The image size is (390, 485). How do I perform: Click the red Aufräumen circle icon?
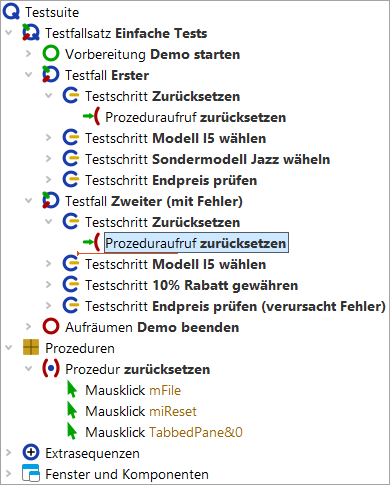point(51,327)
